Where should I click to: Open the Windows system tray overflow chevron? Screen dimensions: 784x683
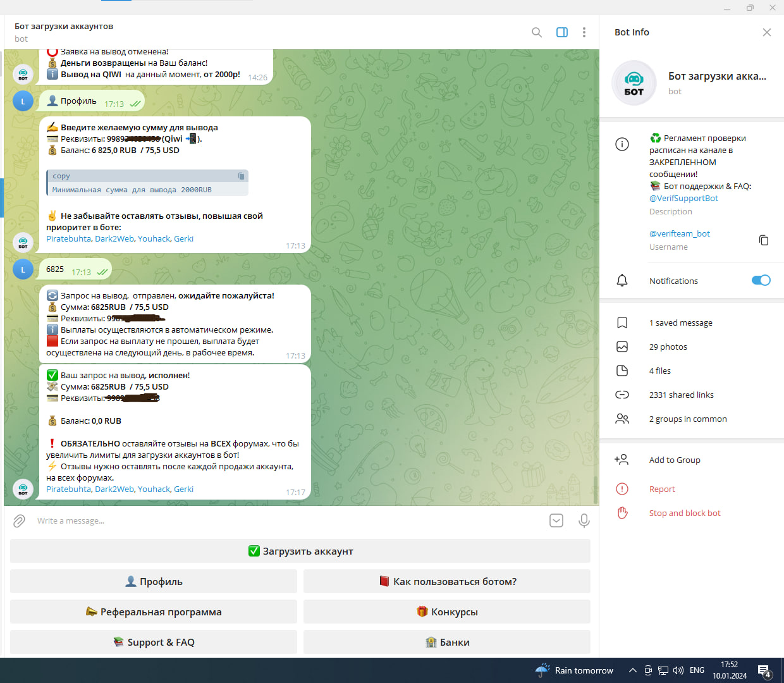coord(632,670)
